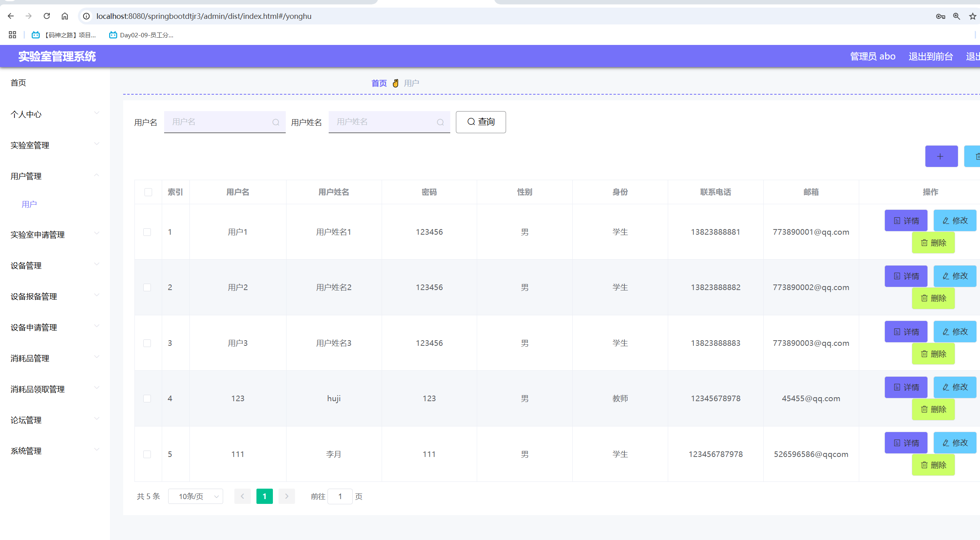Open 详情 for 李月 row

click(906, 443)
